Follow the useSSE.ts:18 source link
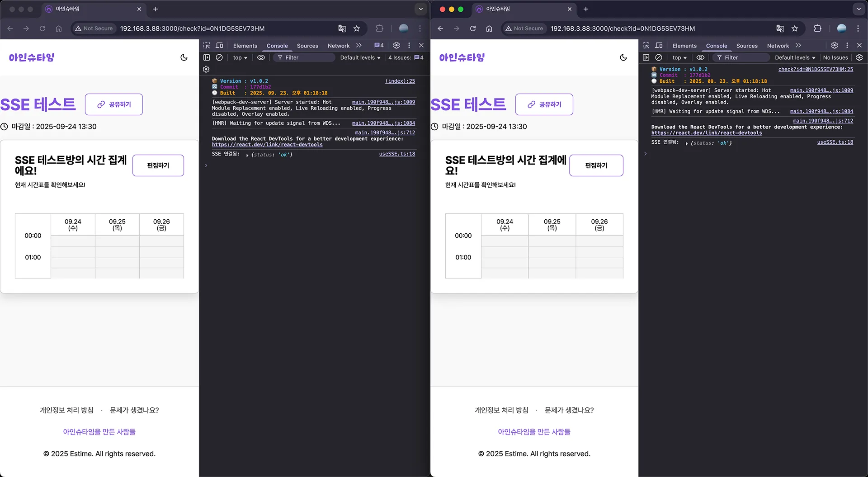The image size is (868, 477). 396,154
